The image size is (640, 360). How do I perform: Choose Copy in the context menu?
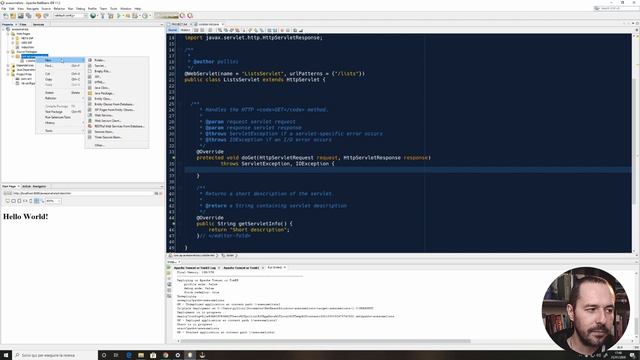tap(60, 79)
